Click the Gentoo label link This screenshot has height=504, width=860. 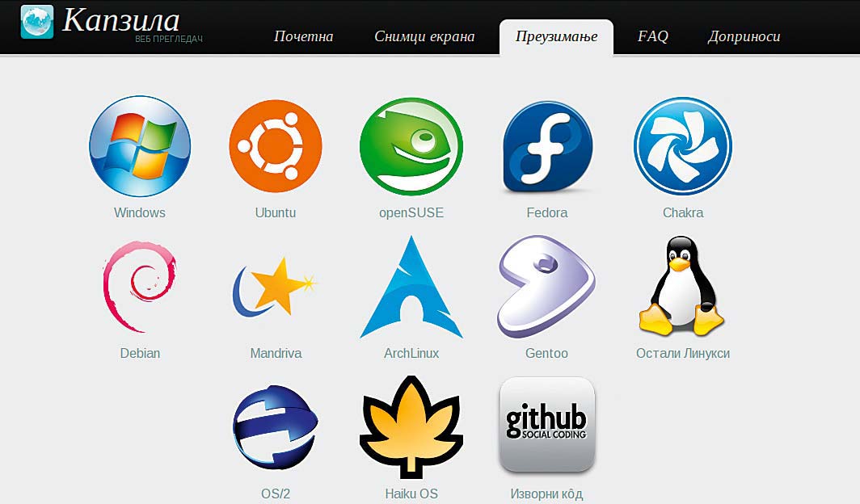pos(546,353)
